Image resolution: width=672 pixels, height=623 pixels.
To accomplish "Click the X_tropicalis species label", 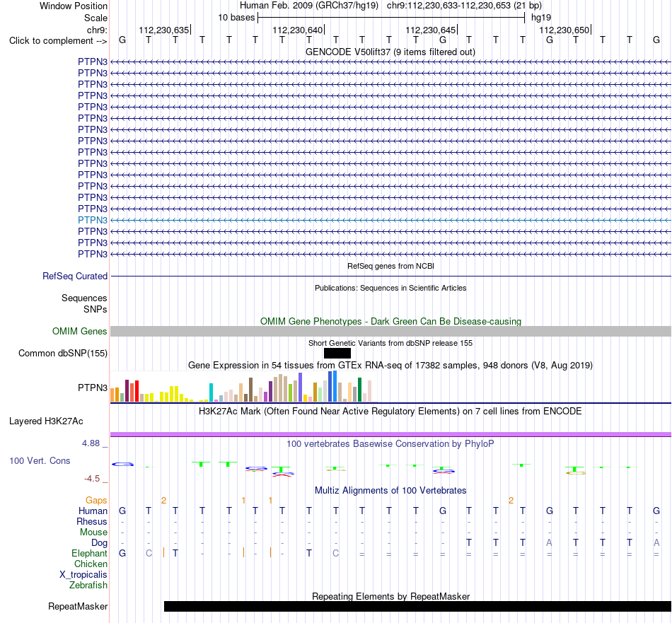I will [83, 575].
